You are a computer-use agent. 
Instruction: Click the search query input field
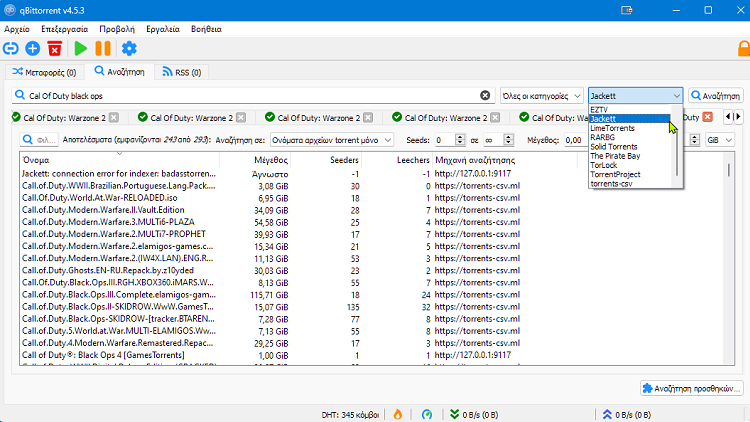253,96
